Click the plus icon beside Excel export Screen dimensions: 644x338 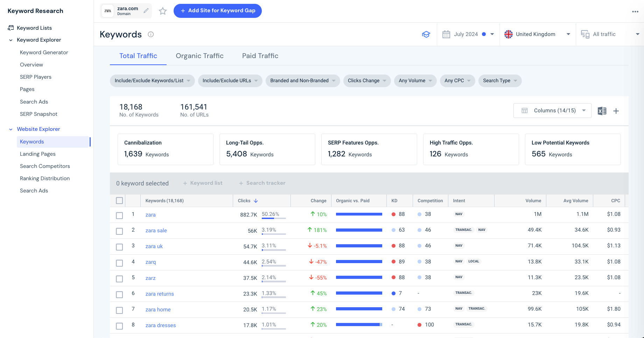[616, 111]
